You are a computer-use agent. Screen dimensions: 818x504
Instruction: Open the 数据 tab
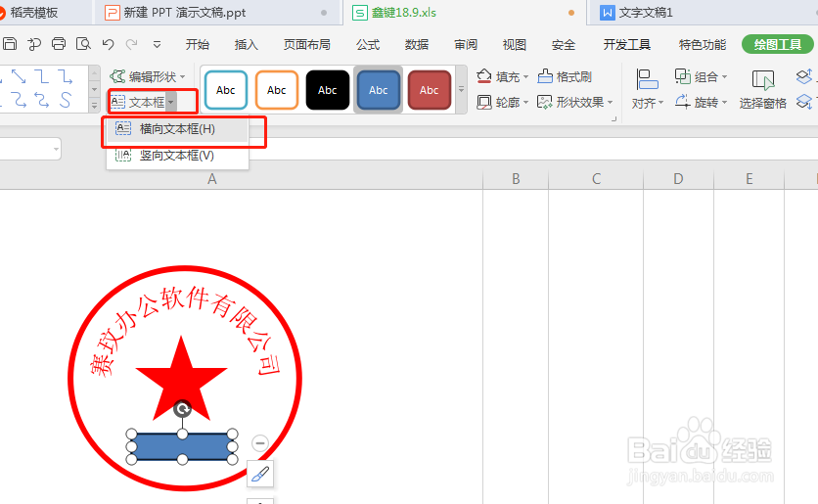(416, 45)
